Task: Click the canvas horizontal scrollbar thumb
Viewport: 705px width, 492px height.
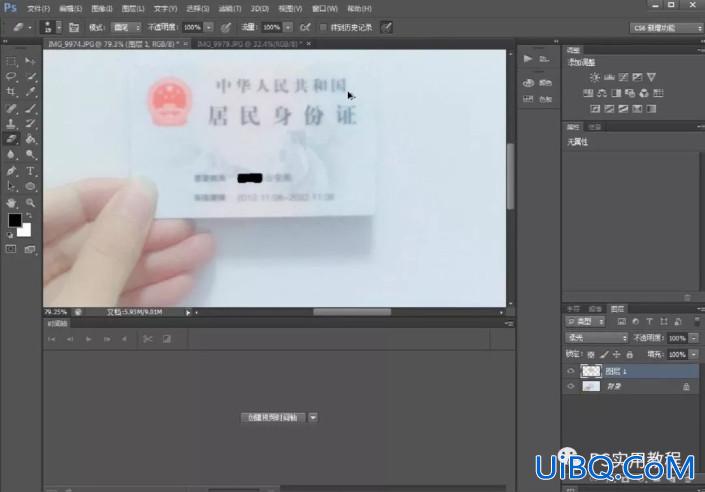Action: [352, 312]
